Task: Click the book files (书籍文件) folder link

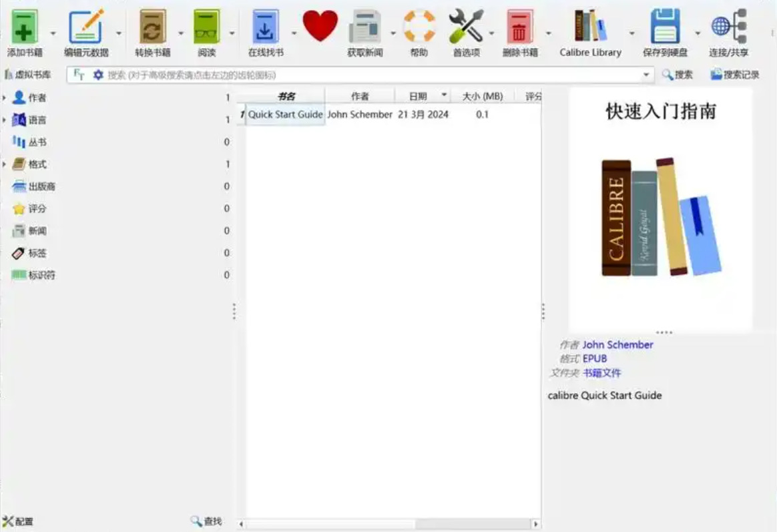Action: pos(601,373)
